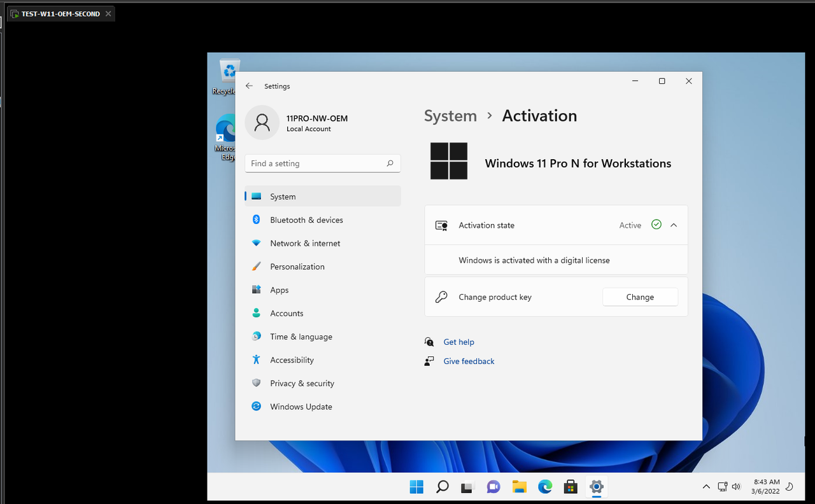Image resolution: width=815 pixels, height=504 pixels.
Task: Open File Explorer from the taskbar
Action: pos(520,487)
